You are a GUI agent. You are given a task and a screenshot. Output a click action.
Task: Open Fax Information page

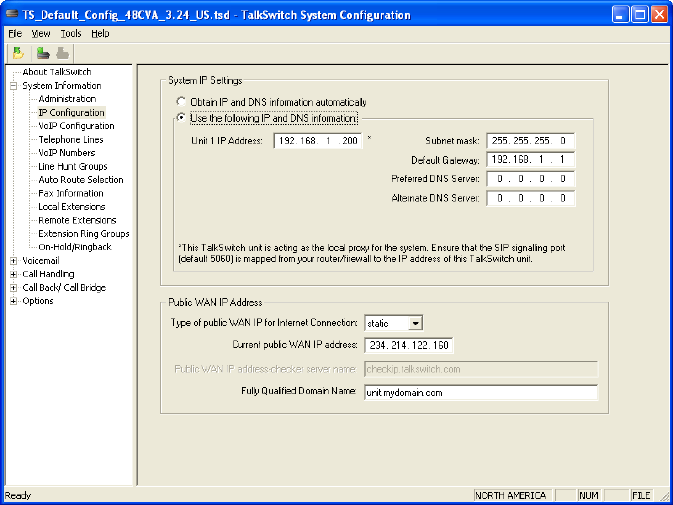[x=71, y=194]
